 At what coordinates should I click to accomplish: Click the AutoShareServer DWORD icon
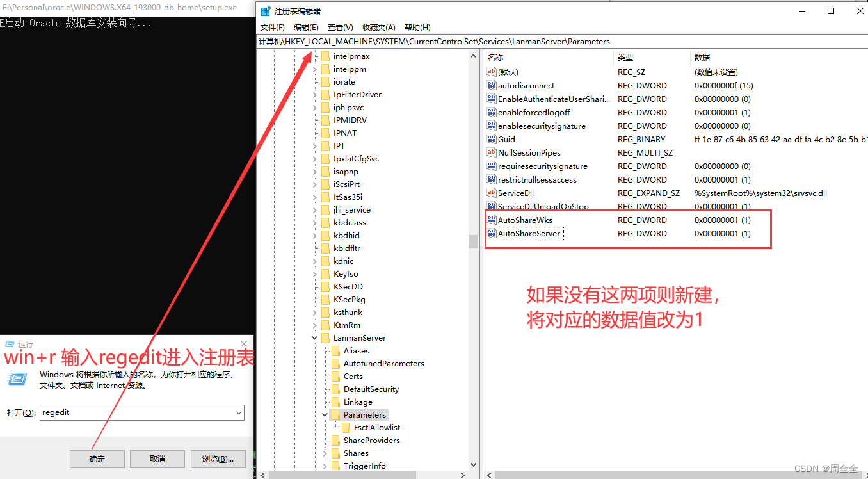click(x=492, y=234)
